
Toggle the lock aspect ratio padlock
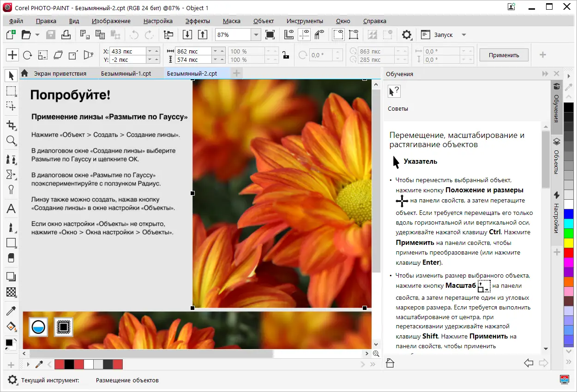click(286, 55)
